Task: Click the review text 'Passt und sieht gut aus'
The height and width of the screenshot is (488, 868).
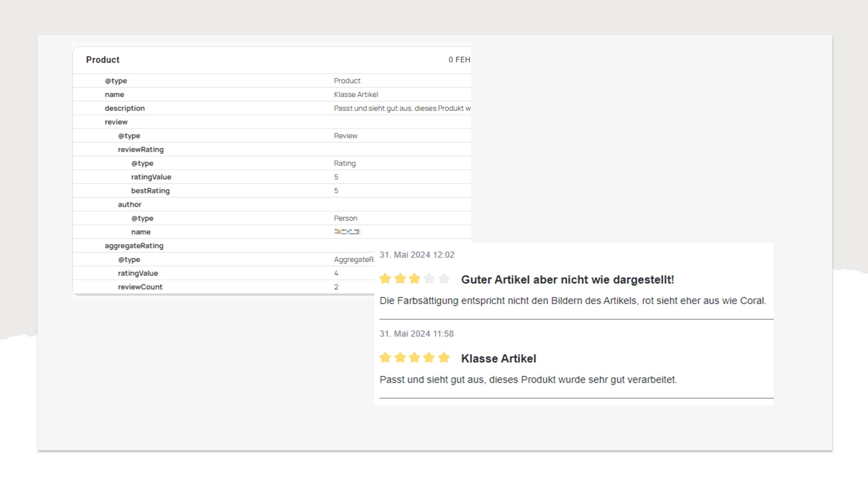Action: click(528, 380)
